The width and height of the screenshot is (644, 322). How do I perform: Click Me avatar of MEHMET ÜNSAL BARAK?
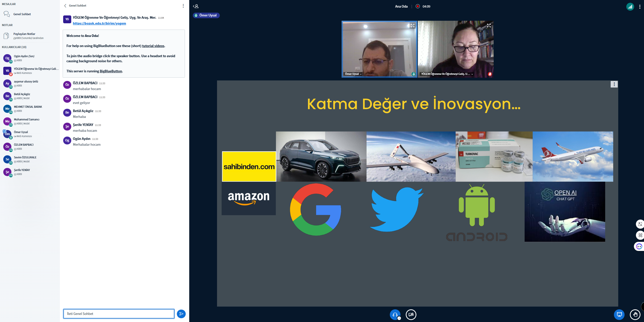click(7, 109)
